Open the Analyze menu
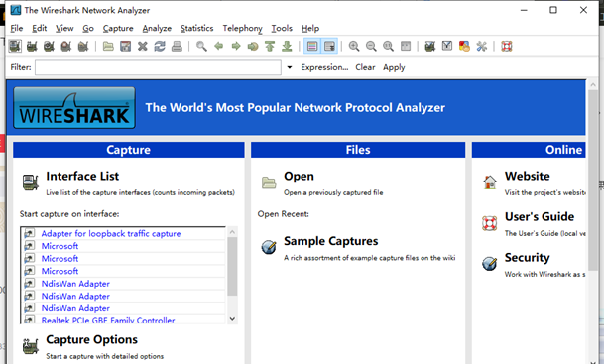 [x=157, y=28]
